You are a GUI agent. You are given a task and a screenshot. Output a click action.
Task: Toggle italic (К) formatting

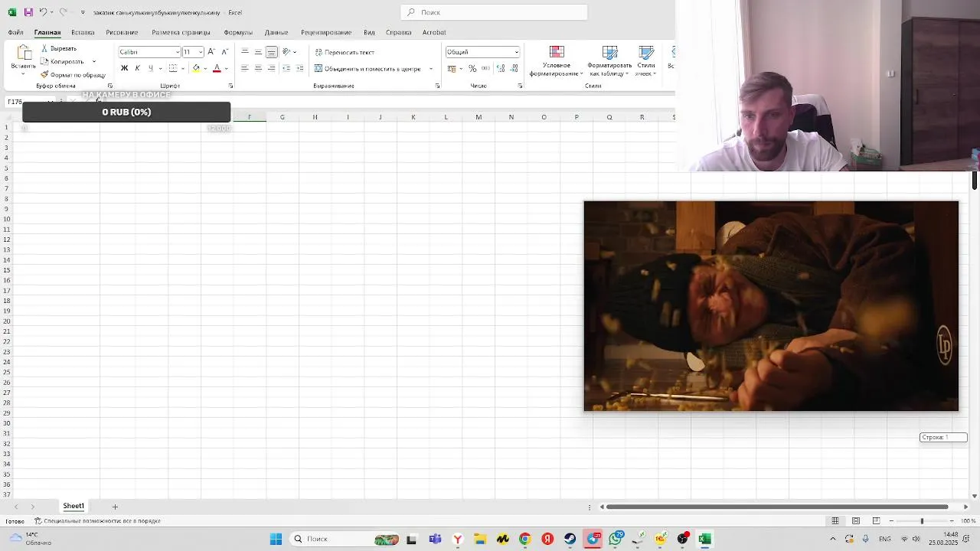pyautogui.click(x=137, y=68)
